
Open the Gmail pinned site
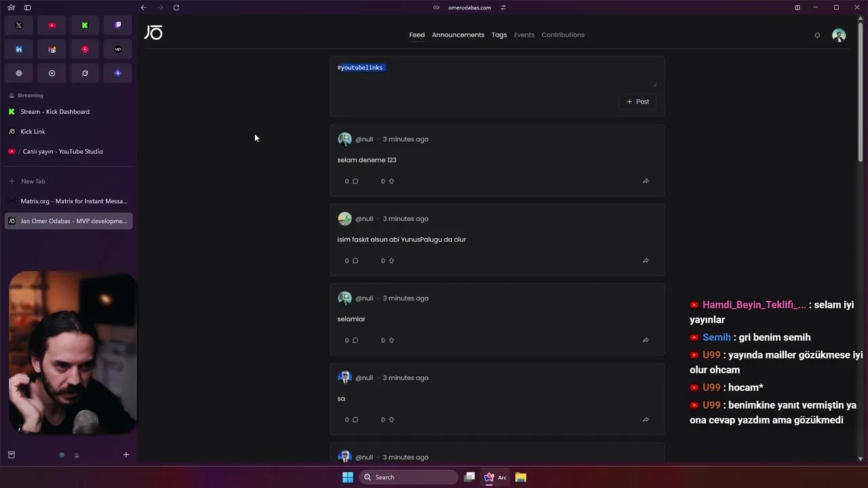(x=52, y=49)
